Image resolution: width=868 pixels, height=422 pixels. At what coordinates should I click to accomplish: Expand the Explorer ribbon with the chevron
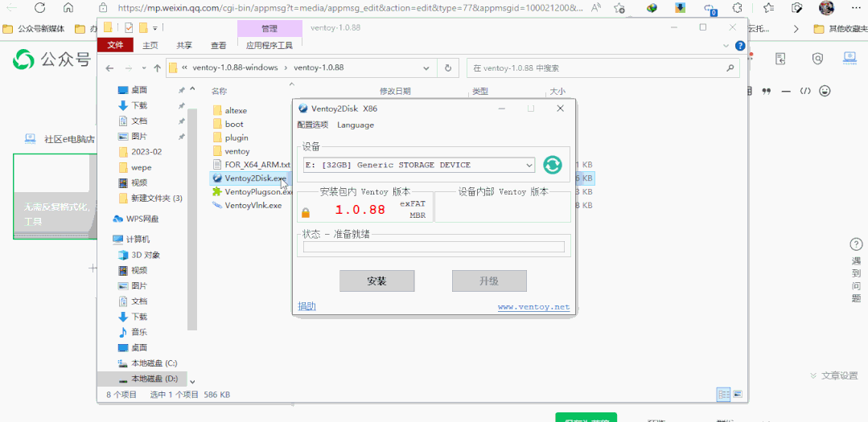pos(726,46)
